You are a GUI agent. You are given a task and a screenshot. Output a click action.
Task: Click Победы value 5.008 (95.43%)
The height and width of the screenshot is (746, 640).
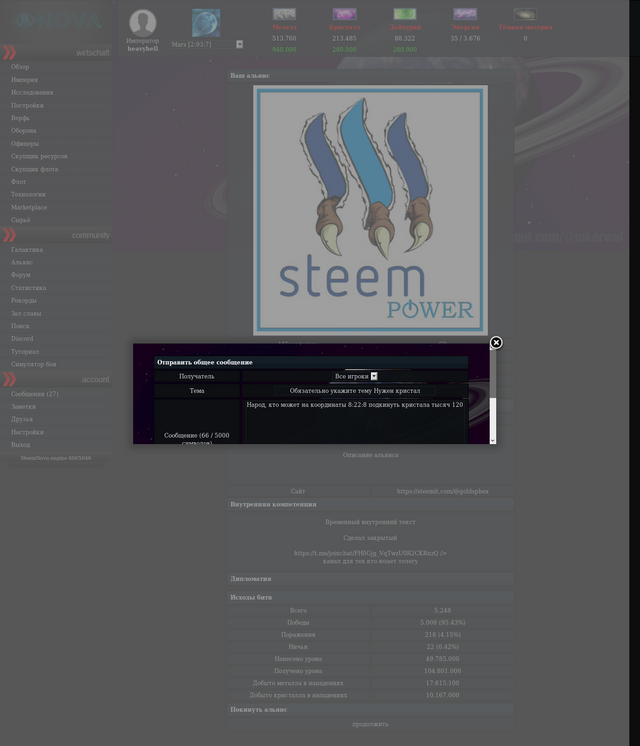click(443, 622)
